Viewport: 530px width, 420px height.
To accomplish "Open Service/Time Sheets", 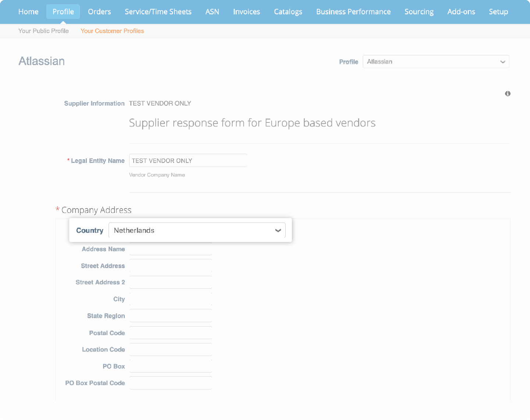I will (158, 11).
